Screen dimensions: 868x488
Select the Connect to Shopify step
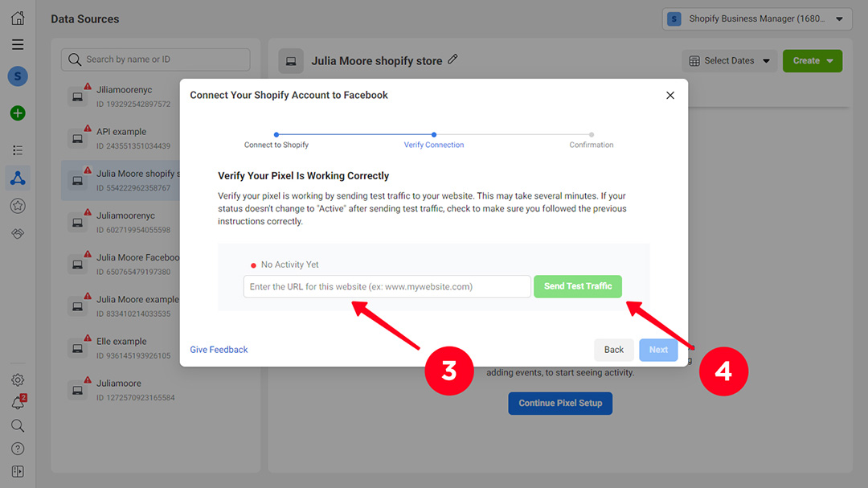pos(276,140)
